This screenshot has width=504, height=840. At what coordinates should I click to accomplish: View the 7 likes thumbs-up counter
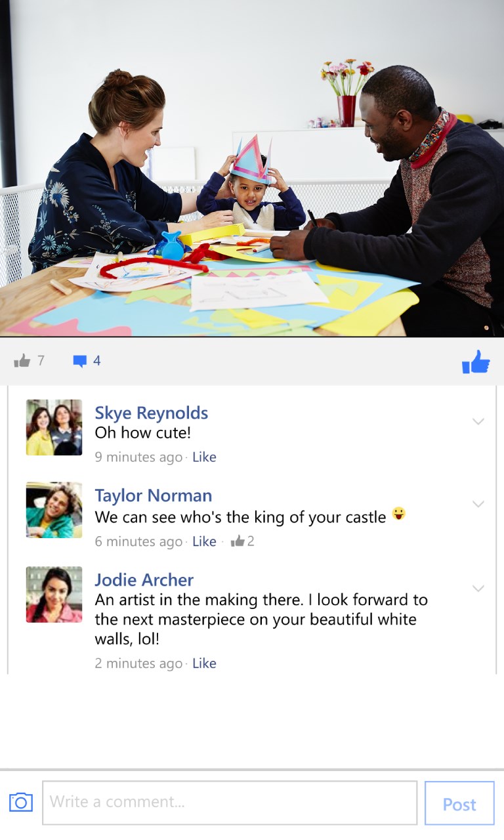pyautogui.click(x=29, y=360)
